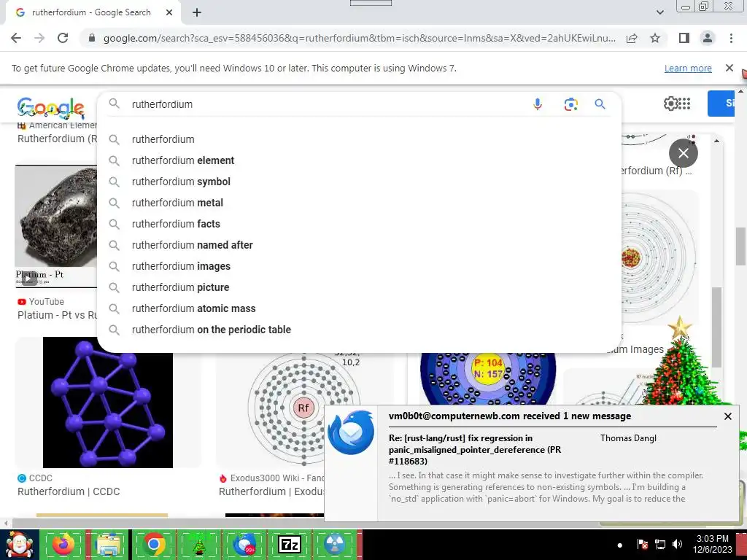Open the CCDC purple crystal structure image

pyautogui.click(x=108, y=402)
